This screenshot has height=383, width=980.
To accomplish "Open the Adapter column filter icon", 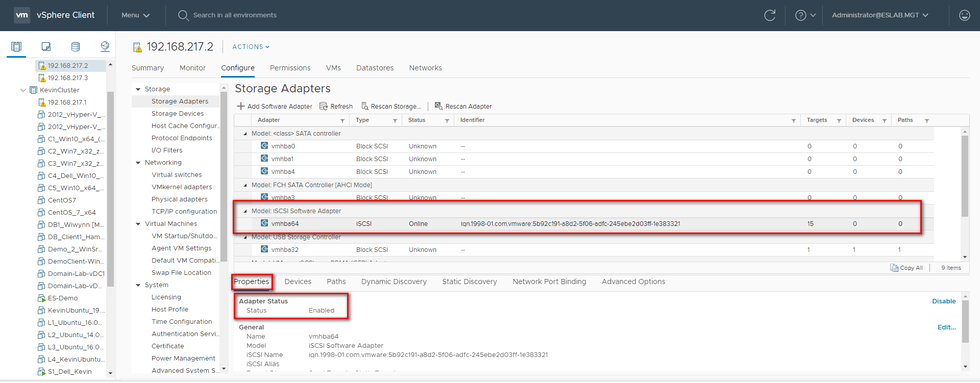I will point(342,121).
